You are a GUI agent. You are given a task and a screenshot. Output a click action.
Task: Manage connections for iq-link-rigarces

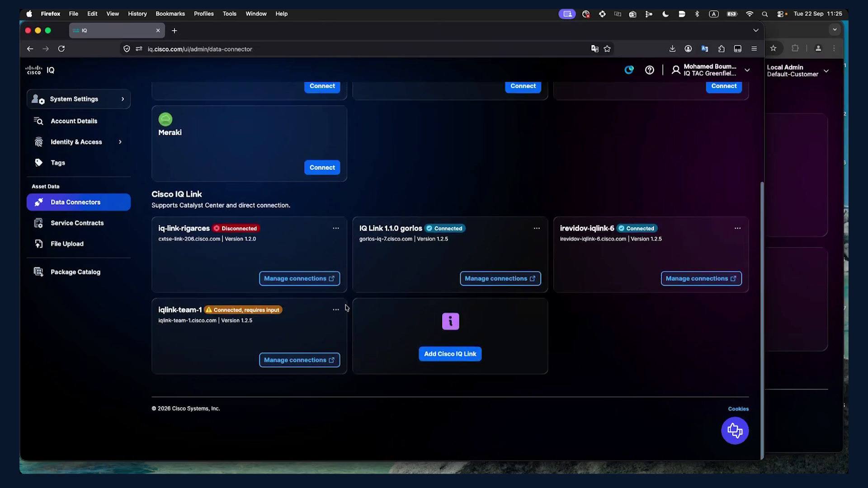[x=300, y=278]
